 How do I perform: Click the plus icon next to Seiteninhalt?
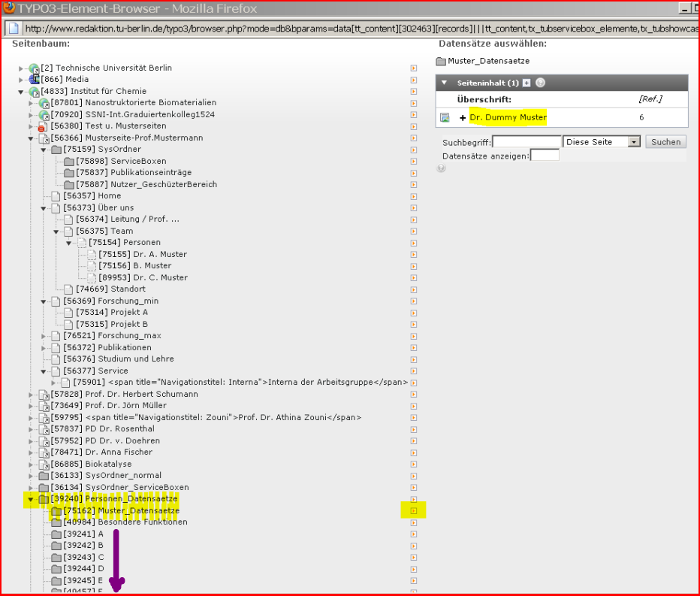(x=527, y=83)
